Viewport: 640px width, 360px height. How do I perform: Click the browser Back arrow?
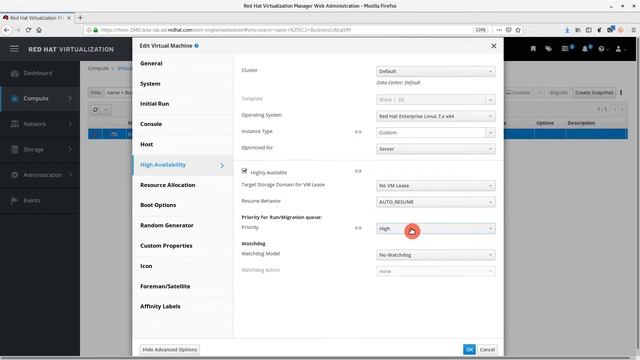(x=7, y=30)
